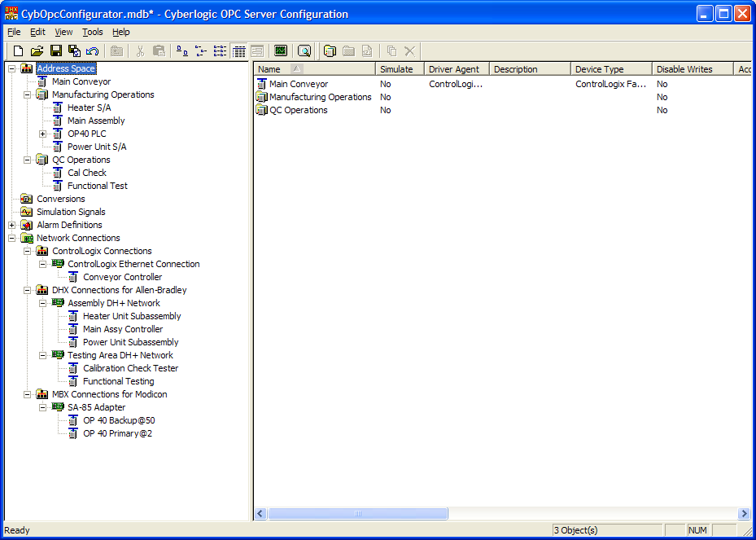Click the Undo arrow toolbar icon

pyautogui.click(x=93, y=51)
